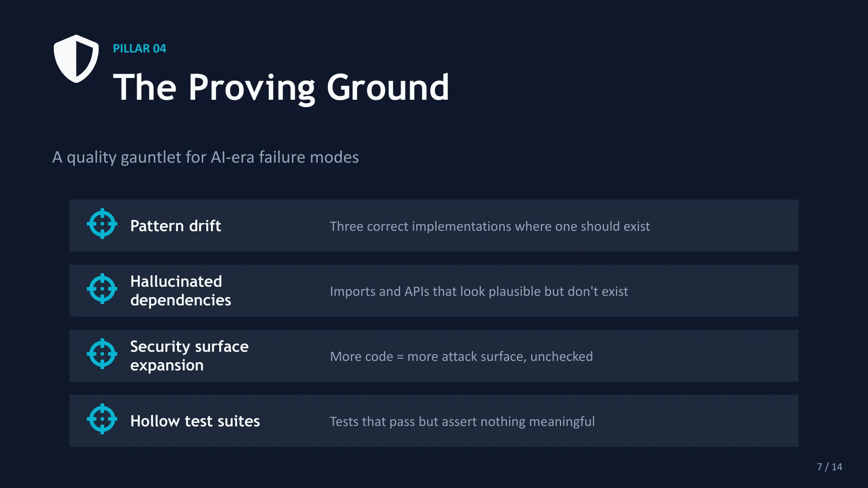Image resolution: width=868 pixels, height=488 pixels.
Task: Click empty right end of Security surface expansion row
Action: 738,356
